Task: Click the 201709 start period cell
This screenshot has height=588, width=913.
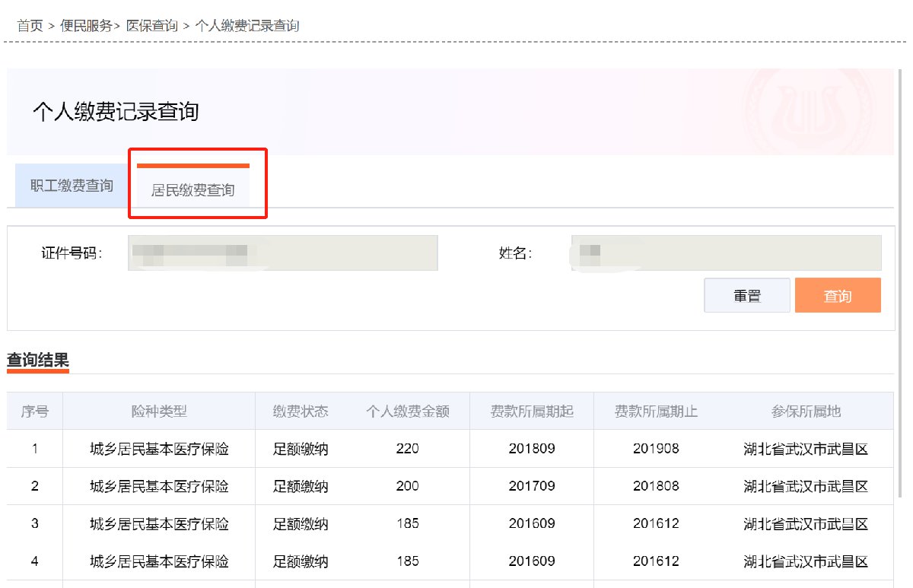Action: tap(532, 486)
